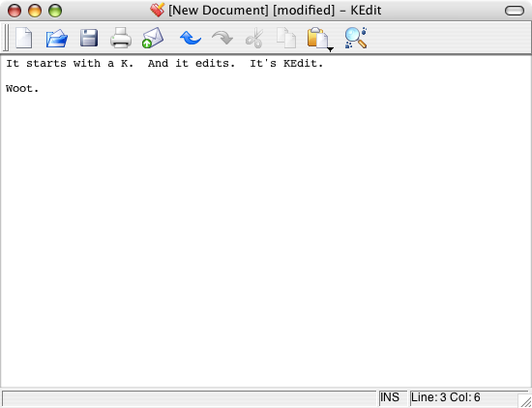
Task: Open Find with magnifying glass icon
Action: [356, 38]
